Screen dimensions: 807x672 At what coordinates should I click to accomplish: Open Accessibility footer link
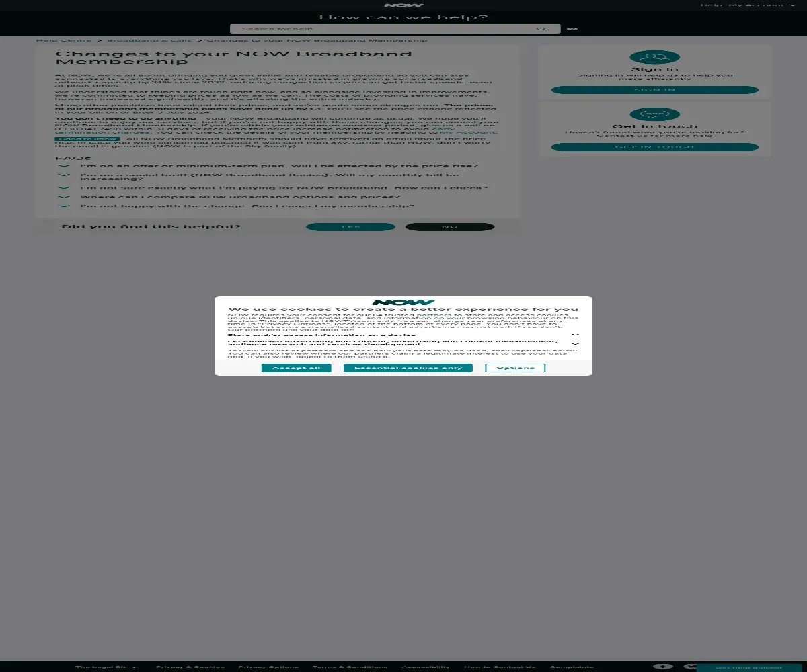[426, 667]
